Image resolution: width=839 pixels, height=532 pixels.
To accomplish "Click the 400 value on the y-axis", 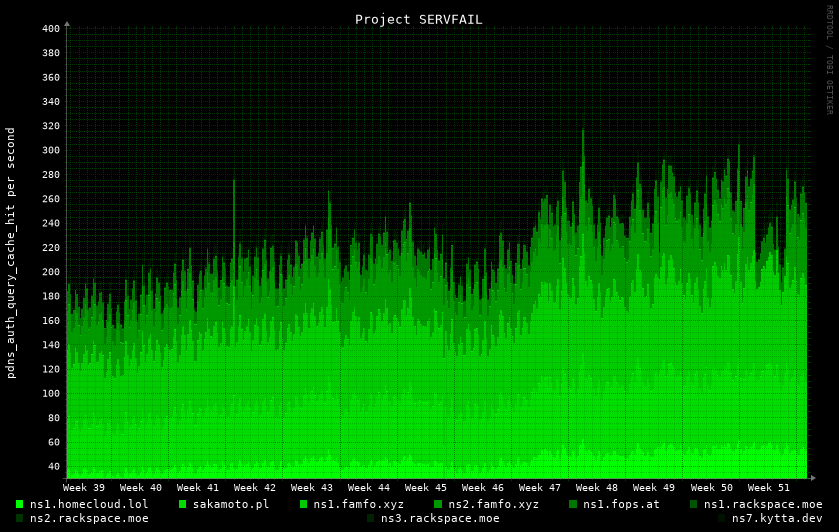I will point(51,29).
